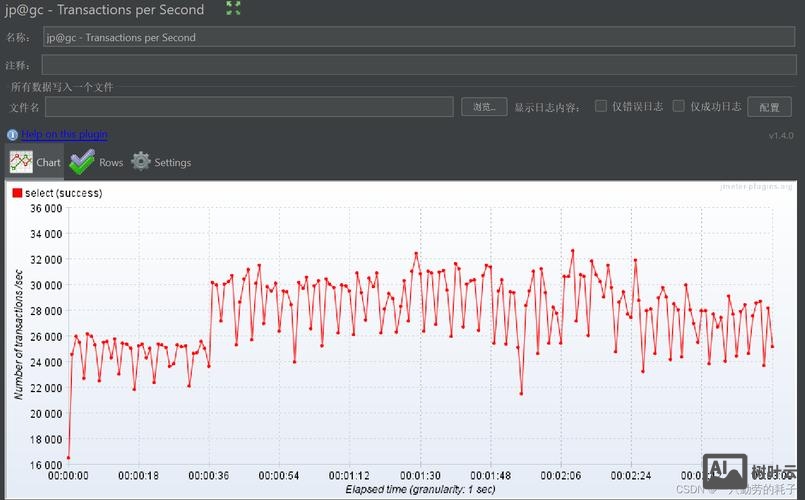Screen dimensions: 805x500
Task: Enable the 仅错误日志 checkbox
Action: pos(601,106)
